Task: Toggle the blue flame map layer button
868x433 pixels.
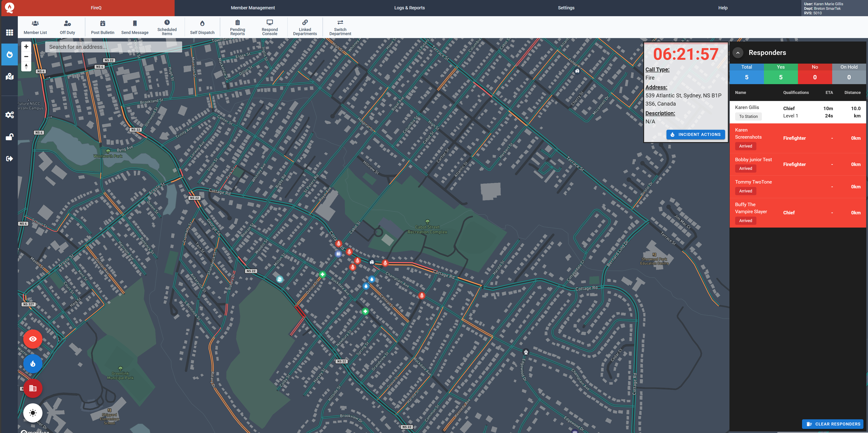Action: pyautogui.click(x=33, y=364)
